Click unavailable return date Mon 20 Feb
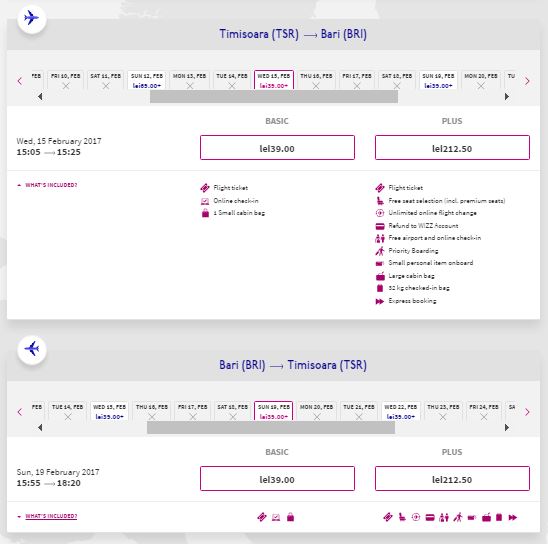The width and height of the screenshot is (548, 544). (317, 411)
